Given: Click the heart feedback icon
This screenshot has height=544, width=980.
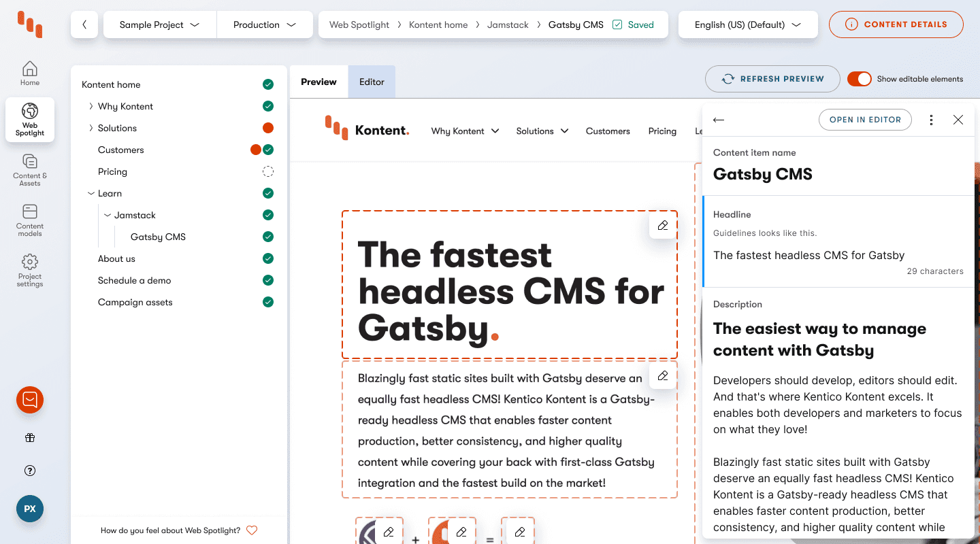Looking at the screenshot, I should [x=252, y=530].
